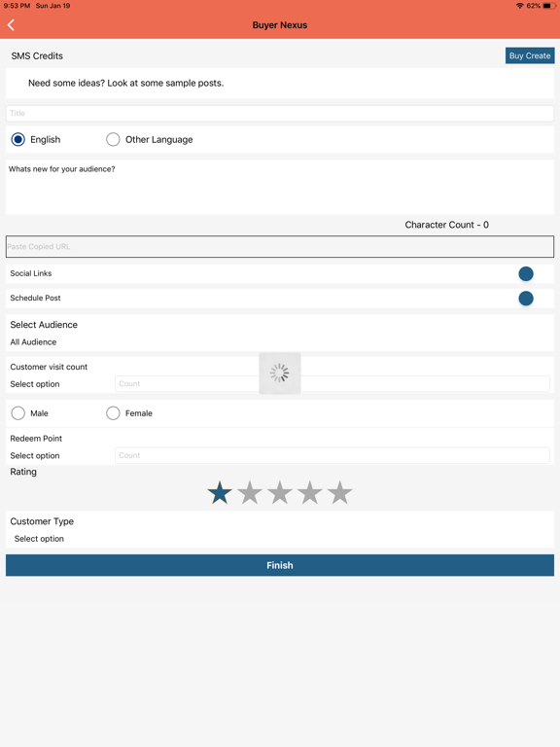The width and height of the screenshot is (560, 747).
Task: Set rating to two stars
Action: pos(250,492)
